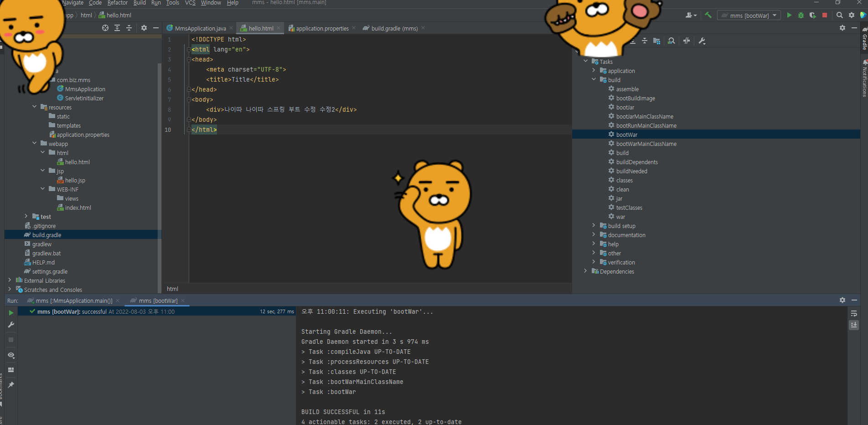Open Search Everywhere magnifier icon
The height and width of the screenshot is (425, 868).
[x=840, y=15]
